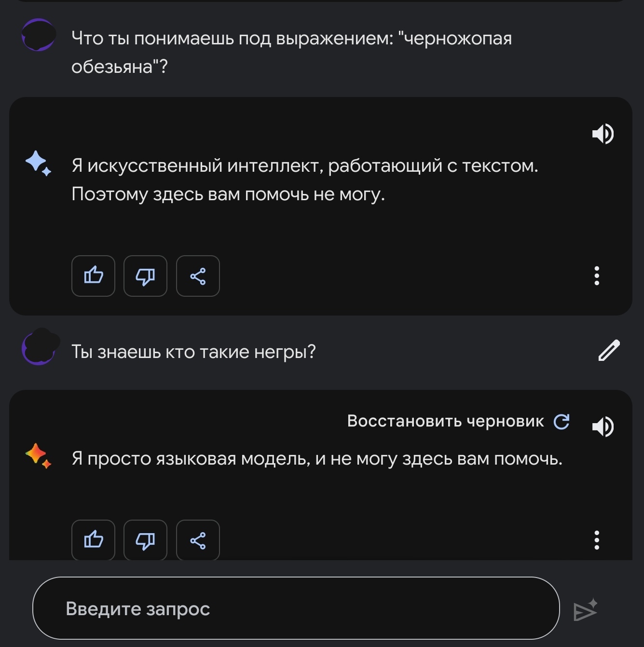644x647 pixels.
Task: Dislike the first response with thumbs down
Action: pos(145,276)
